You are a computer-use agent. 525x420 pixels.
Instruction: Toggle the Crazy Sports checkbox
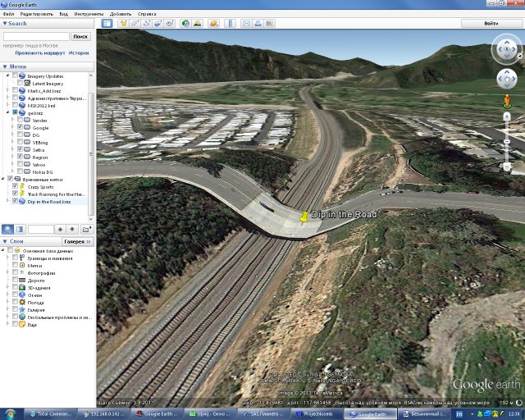pos(14,186)
